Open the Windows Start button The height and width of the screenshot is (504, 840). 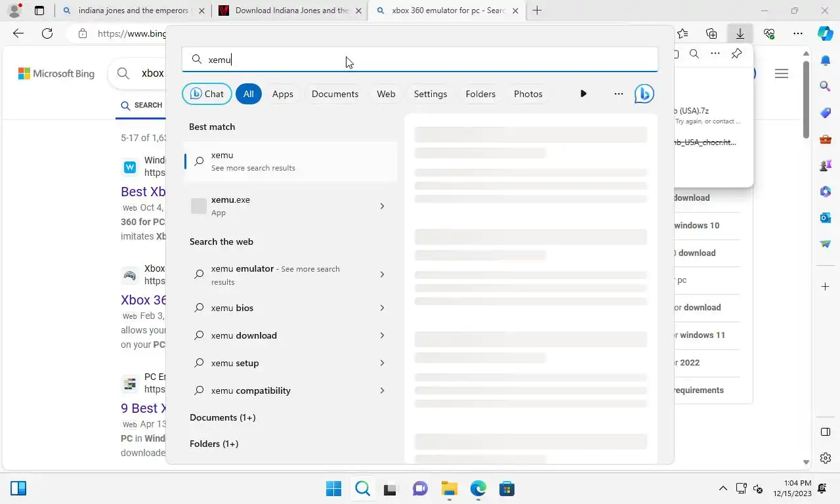[333, 489]
